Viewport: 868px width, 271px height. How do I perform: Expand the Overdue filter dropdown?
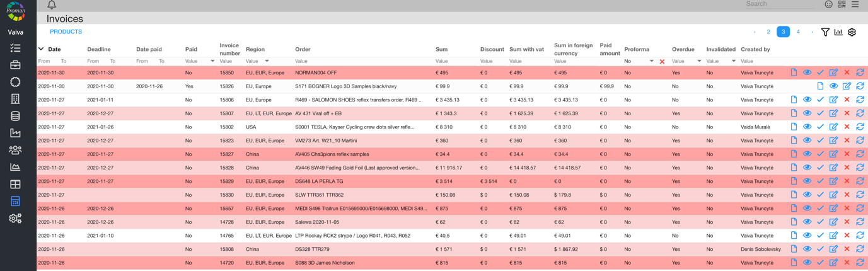coord(699,61)
